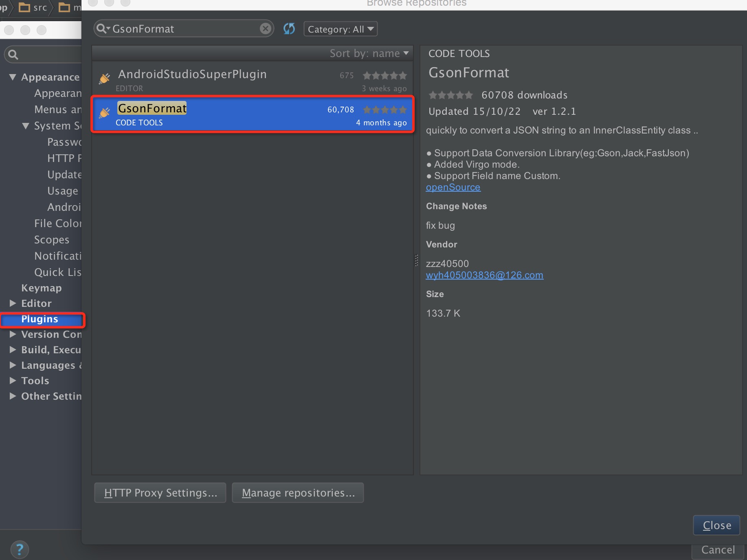Select the AndroidStudioSuperPlugin list row
The width and height of the screenshot is (747, 560).
253,79
